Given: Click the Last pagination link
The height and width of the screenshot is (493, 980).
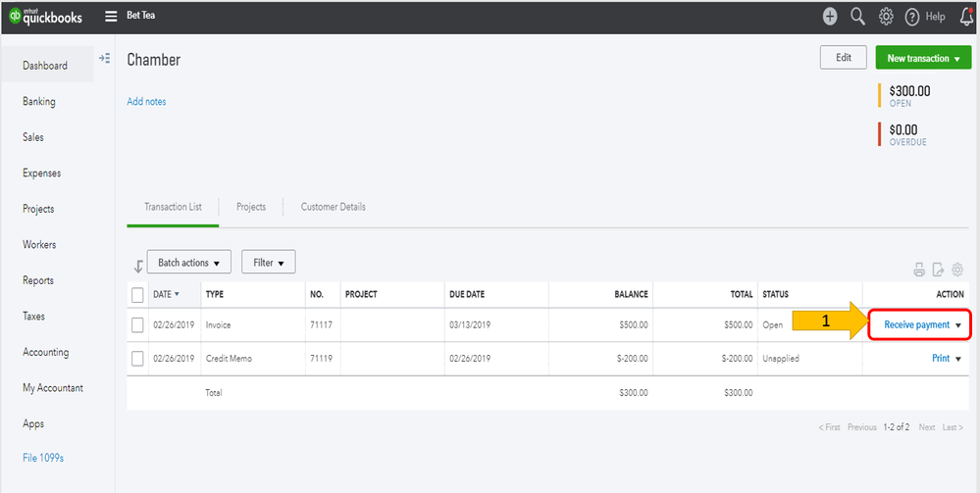Looking at the screenshot, I should click(x=954, y=427).
